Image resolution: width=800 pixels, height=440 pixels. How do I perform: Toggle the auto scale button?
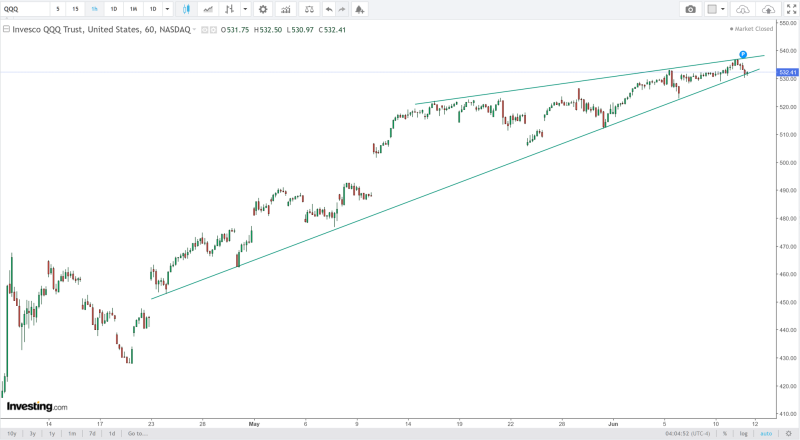(x=766, y=433)
